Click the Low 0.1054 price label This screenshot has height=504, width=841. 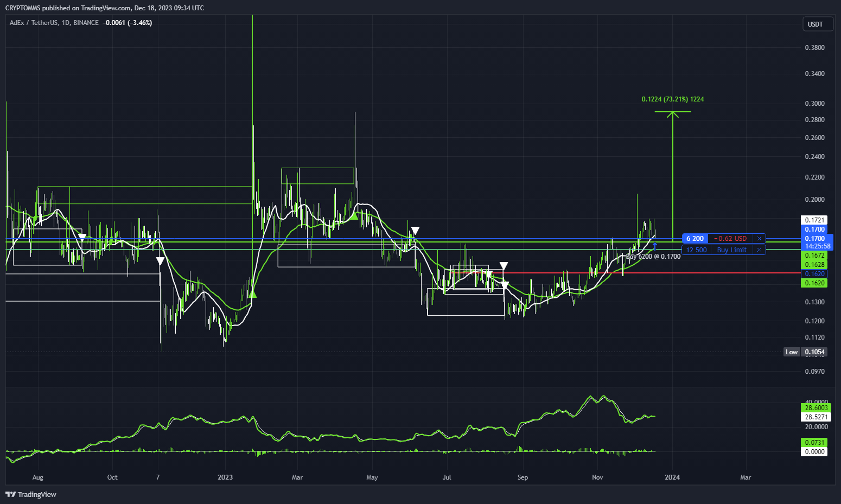pyautogui.click(x=806, y=352)
